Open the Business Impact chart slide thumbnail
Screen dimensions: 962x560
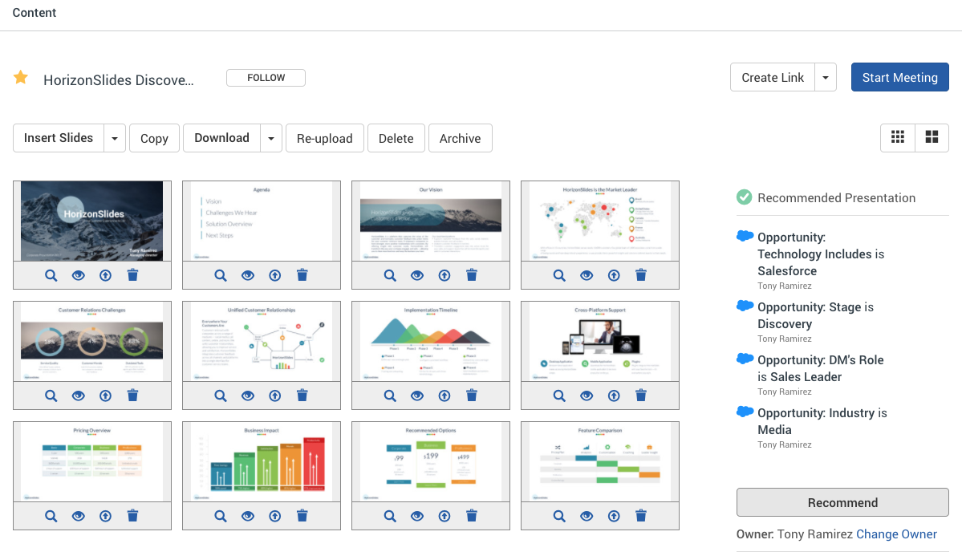click(x=262, y=461)
